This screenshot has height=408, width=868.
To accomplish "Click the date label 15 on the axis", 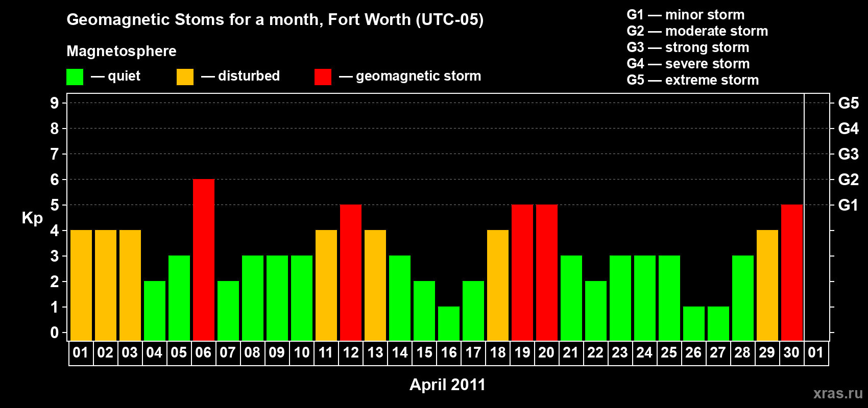I will [x=424, y=352].
